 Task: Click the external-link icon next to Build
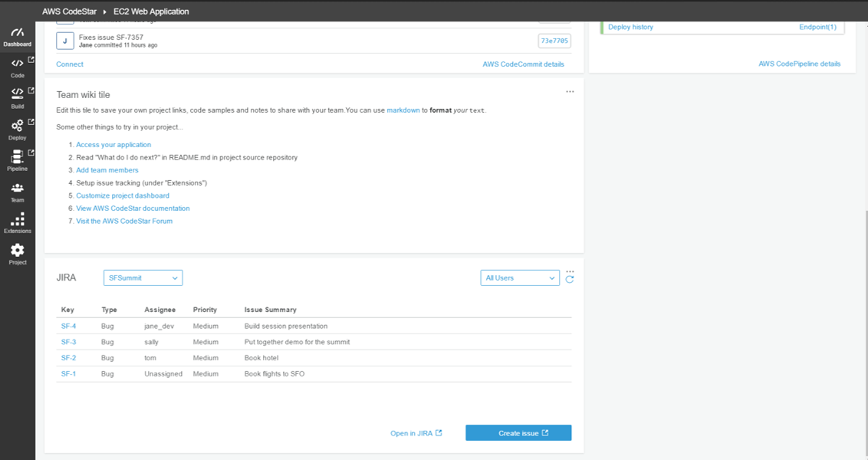31,88
